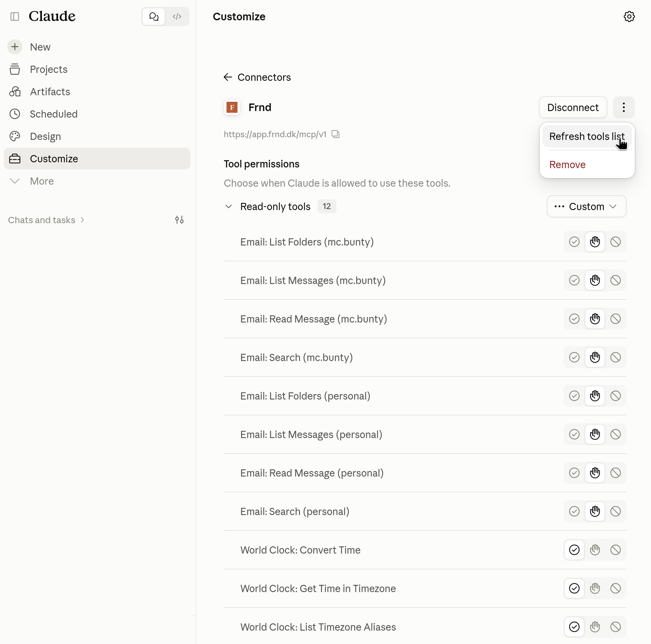Image resolution: width=651 pixels, height=644 pixels.
Task: Always allow Email: Search (personal)
Action: pos(574,511)
